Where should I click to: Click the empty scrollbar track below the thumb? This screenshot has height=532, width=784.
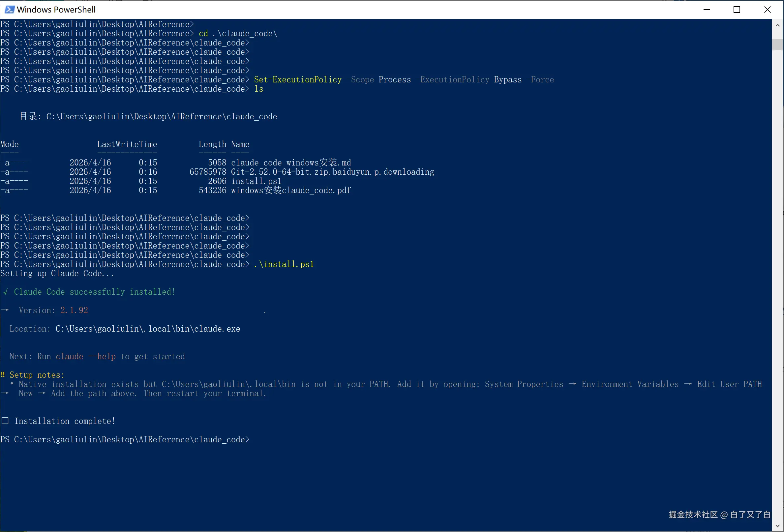777,270
